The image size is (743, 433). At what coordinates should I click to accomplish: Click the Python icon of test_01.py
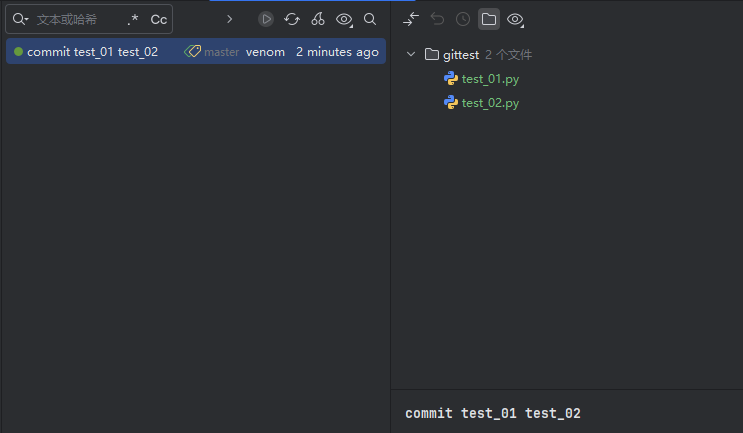pyautogui.click(x=451, y=79)
